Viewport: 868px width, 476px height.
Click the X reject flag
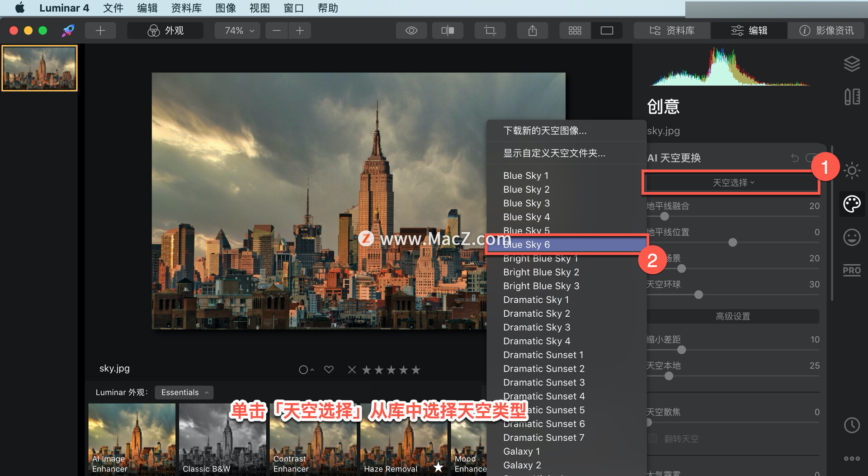[x=352, y=370]
